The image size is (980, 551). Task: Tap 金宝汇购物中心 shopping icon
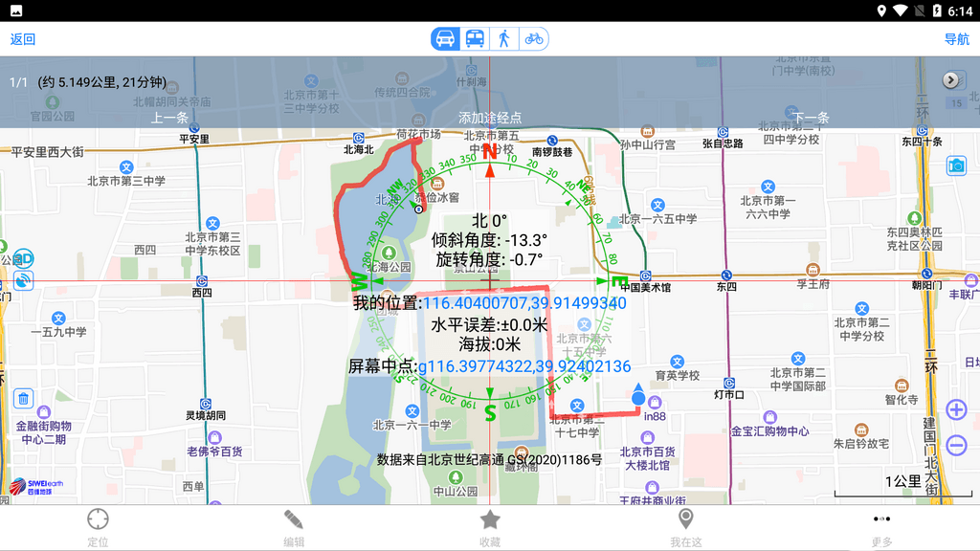click(770, 417)
